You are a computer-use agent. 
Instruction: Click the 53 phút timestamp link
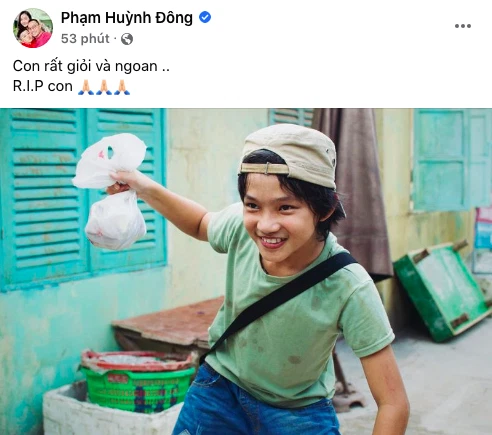pyautogui.click(x=85, y=39)
